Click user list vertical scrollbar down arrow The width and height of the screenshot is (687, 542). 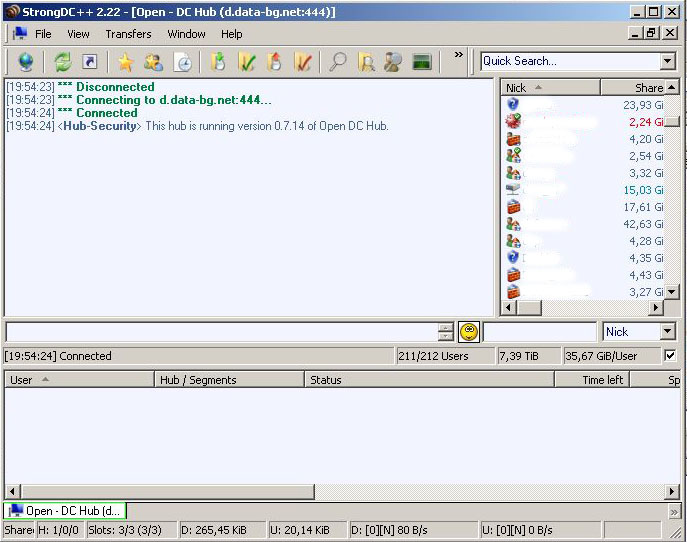point(672,291)
